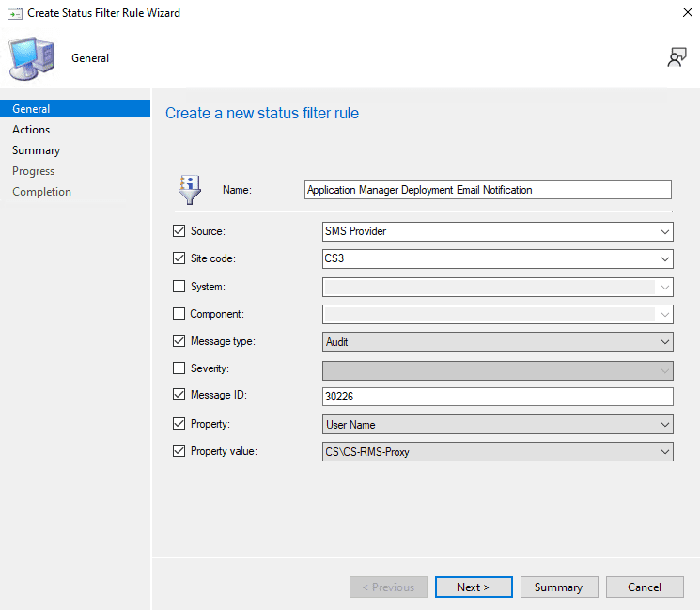Open the Message type Audit dropdown
The image size is (700, 610).
coord(497,342)
